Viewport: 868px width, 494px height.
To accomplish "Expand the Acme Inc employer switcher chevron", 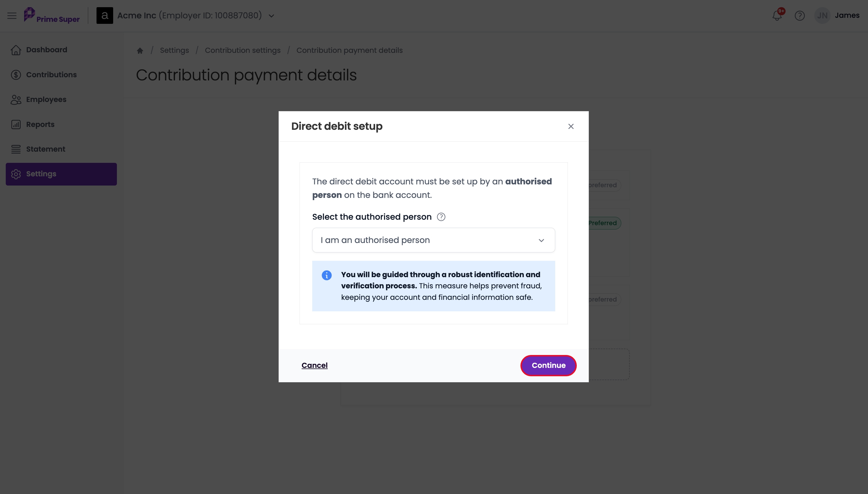I will 271,16.
